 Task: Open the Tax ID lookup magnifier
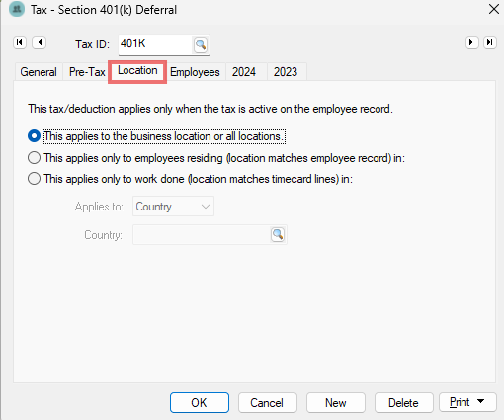pos(201,44)
